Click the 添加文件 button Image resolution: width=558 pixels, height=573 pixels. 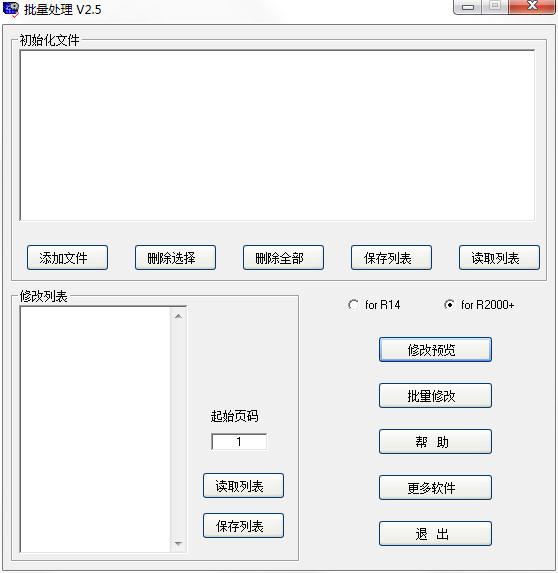pos(67,258)
